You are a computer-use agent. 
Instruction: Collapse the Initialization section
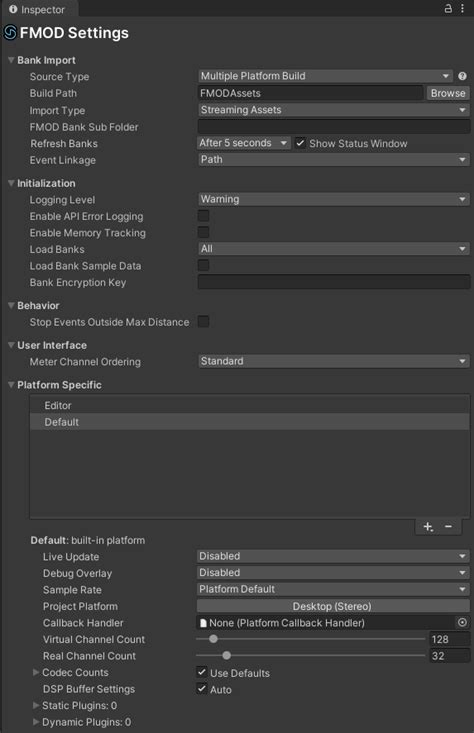pyautogui.click(x=11, y=183)
